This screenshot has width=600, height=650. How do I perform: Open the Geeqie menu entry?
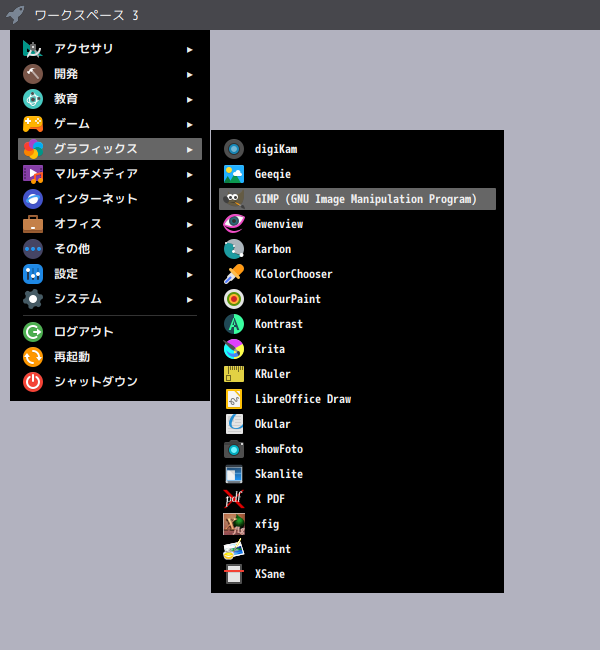(x=357, y=174)
